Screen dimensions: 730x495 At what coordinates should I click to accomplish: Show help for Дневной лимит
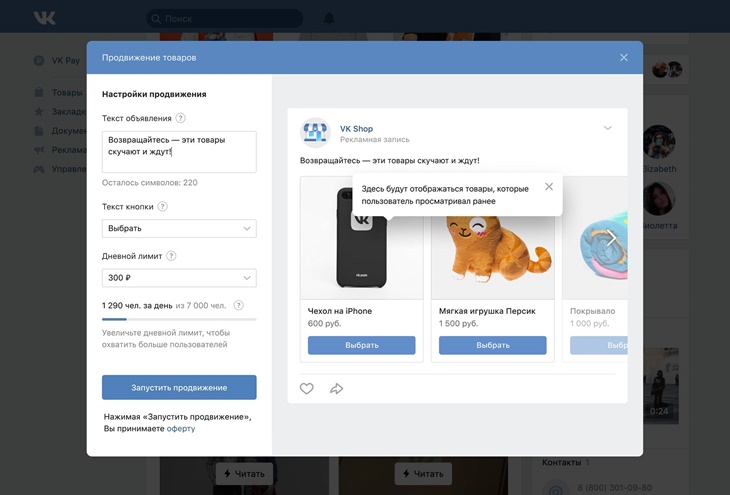click(x=171, y=256)
